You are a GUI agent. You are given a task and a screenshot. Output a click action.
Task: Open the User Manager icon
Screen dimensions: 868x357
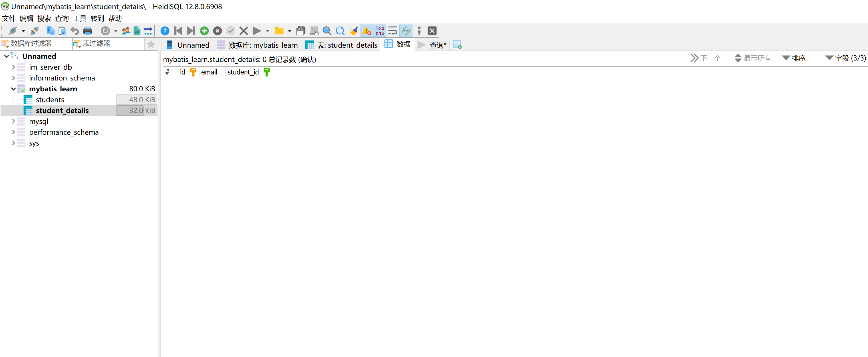pos(126,31)
